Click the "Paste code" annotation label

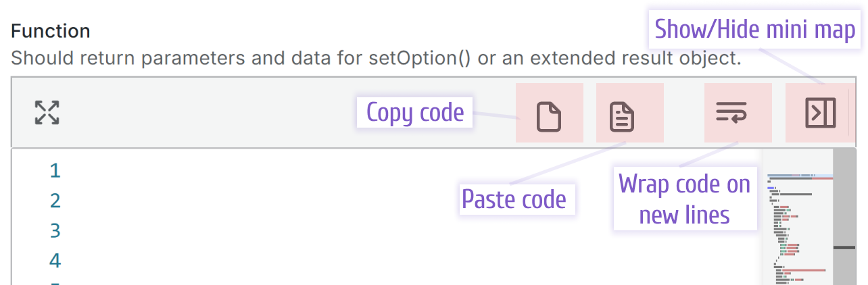[x=514, y=199]
